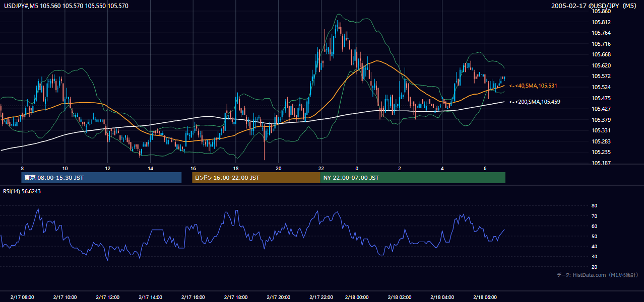Viewport: 644px width, 302px height.
Task: Click price axis value 105.379
Action: (601, 120)
